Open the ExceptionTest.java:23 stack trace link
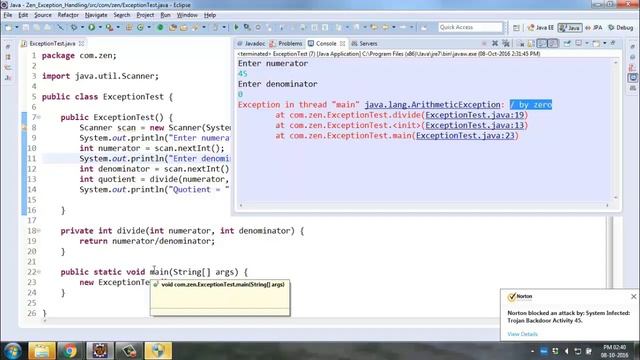The width and height of the screenshot is (640, 360). 465,136
